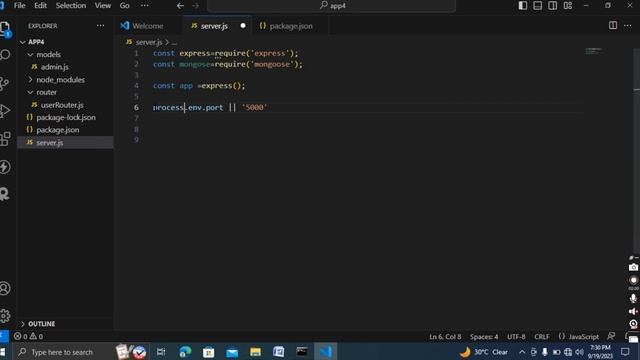
Task: Click line 6 code process.env.port
Action: [x=188, y=107]
